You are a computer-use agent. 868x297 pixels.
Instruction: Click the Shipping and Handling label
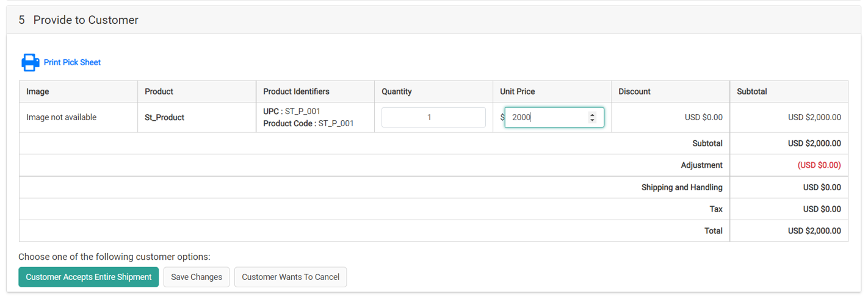(x=681, y=187)
